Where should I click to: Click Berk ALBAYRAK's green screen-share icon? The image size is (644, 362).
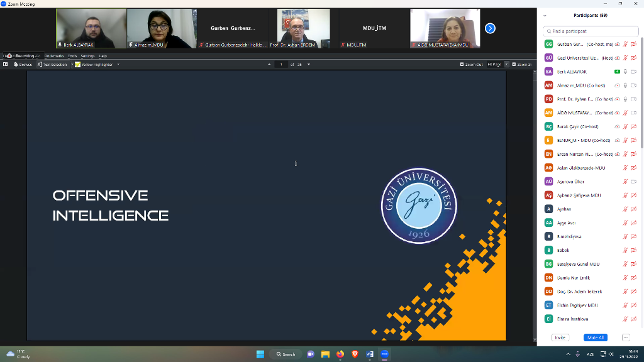[x=617, y=72]
